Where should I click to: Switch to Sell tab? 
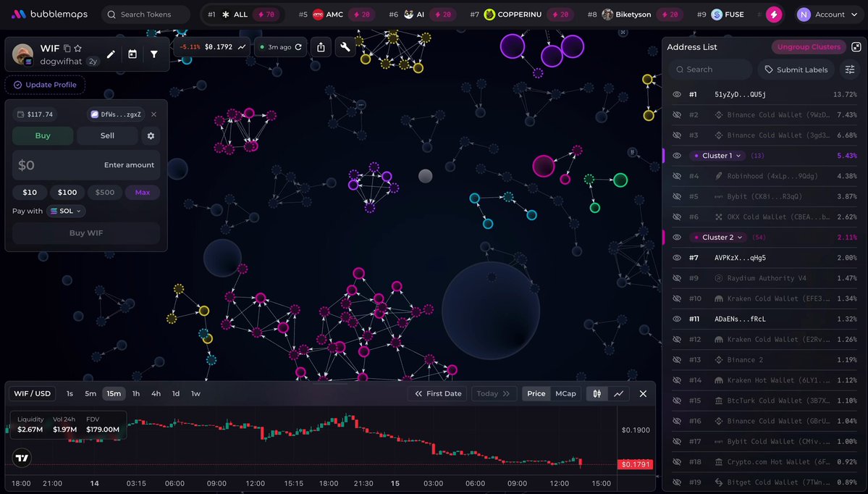click(x=107, y=135)
